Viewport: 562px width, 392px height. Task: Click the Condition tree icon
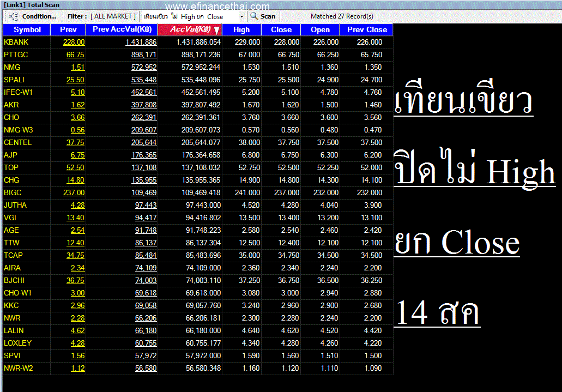[13, 16]
